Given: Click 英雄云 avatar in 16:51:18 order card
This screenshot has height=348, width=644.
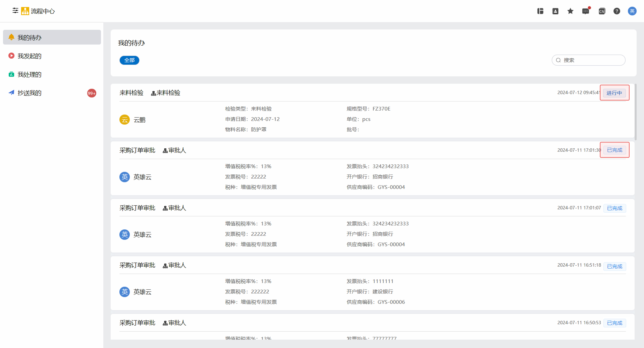Looking at the screenshot, I should click(124, 292).
